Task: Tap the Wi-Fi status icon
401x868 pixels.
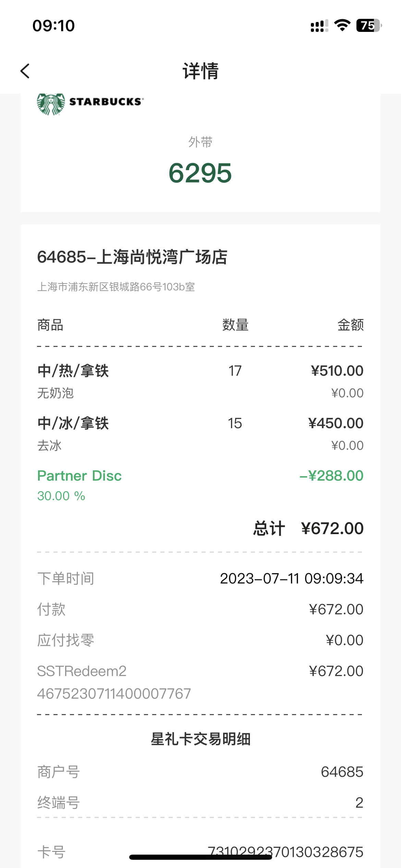Action: (342, 25)
